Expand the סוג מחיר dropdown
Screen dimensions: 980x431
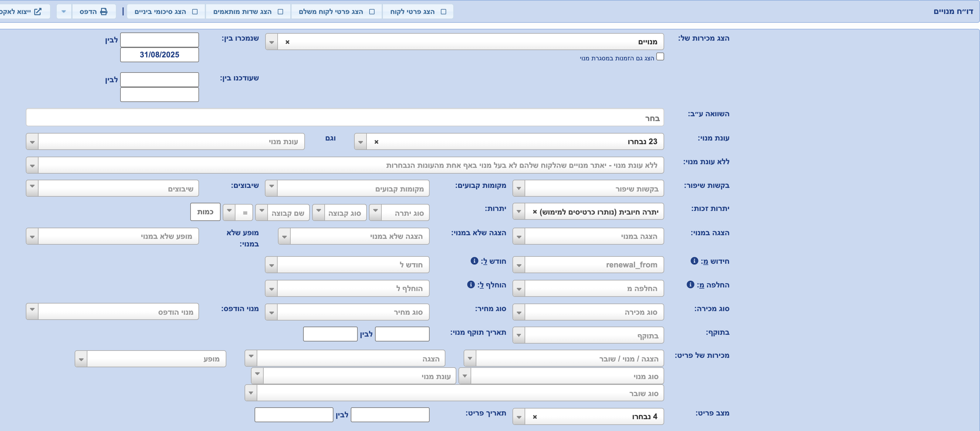click(x=272, y=312)
